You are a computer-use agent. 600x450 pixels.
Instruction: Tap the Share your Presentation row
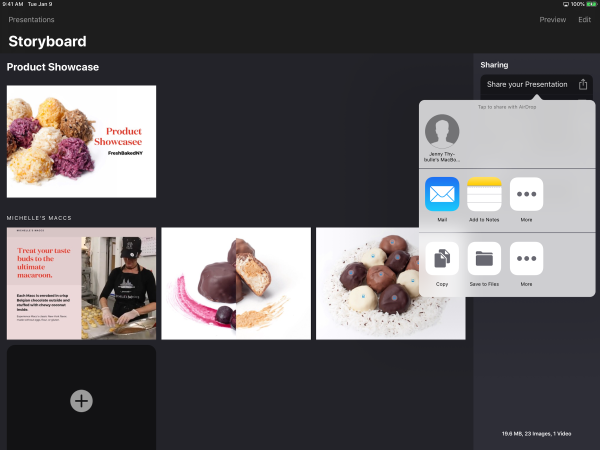[536, 84]
